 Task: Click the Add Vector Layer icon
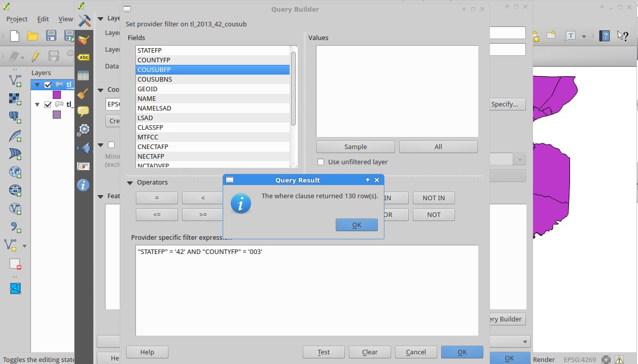tap(15, 80)
